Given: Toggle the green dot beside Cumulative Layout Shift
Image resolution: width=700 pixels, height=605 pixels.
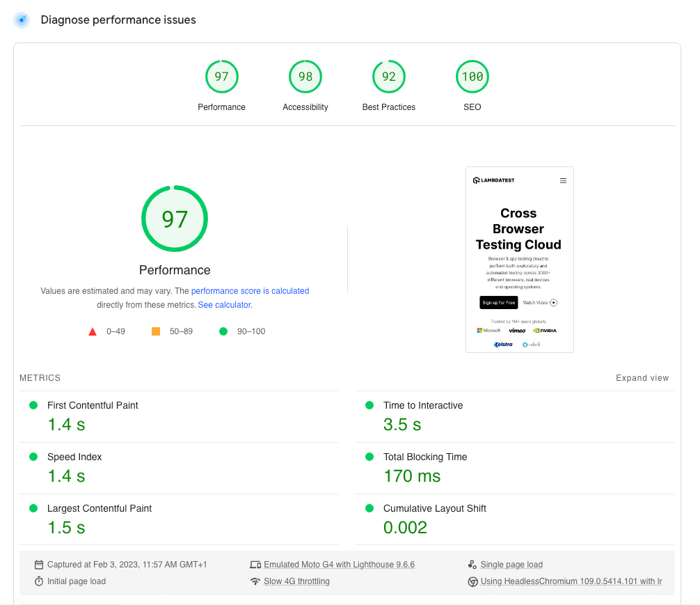Looking at the screenshot, I should [369, 508].
